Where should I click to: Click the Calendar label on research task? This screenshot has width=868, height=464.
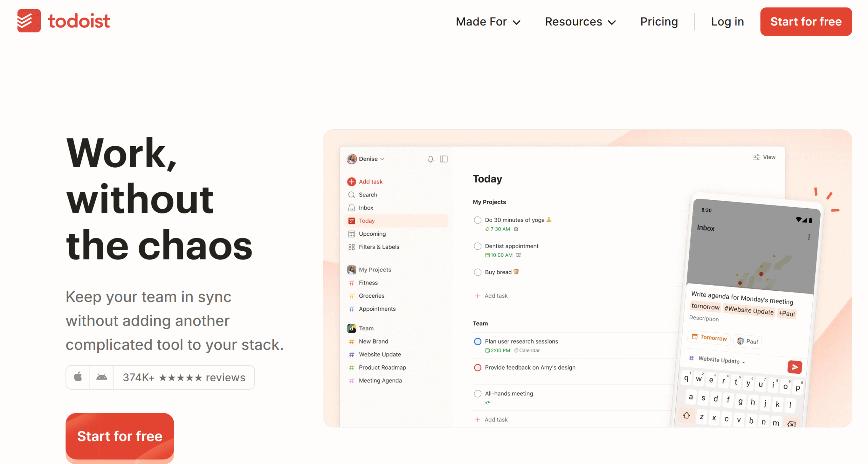coord(527,350)
